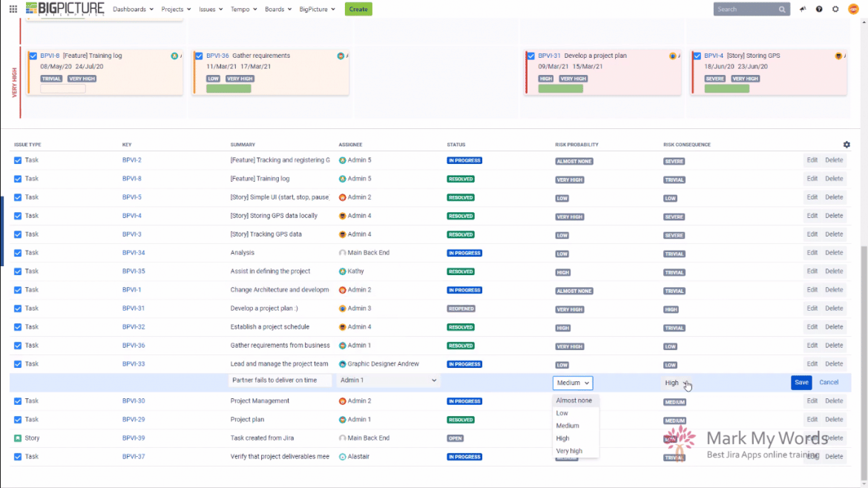This screenshot has width=868, height=488.
Task: Cancel the new risk row
Action: pyautogui.click(x=829, y=383)
